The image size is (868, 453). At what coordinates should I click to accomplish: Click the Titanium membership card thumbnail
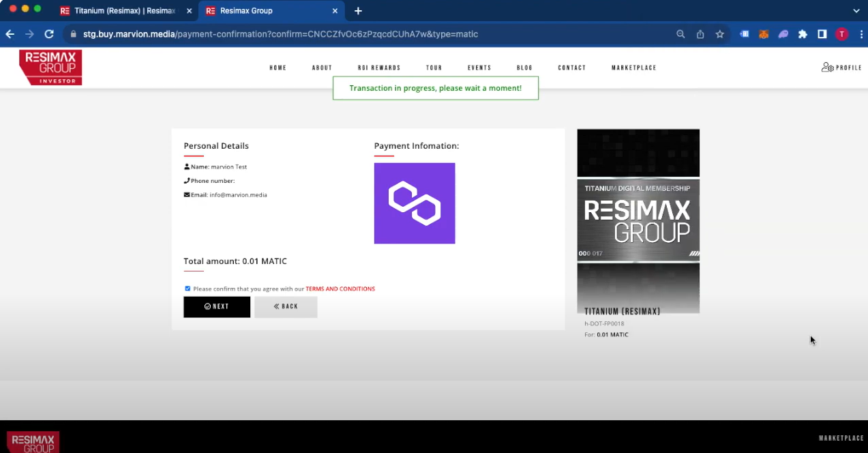click(x=638, y=220)
